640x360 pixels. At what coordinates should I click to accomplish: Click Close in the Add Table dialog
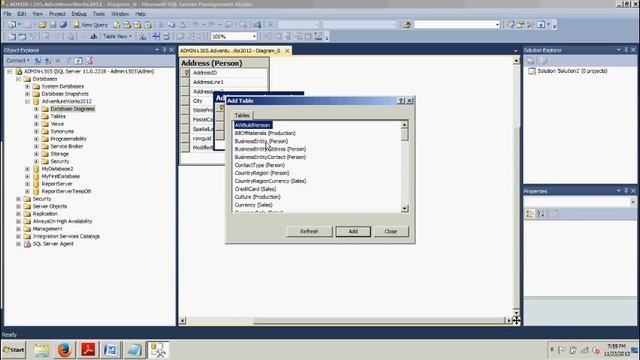pos(391,231)
